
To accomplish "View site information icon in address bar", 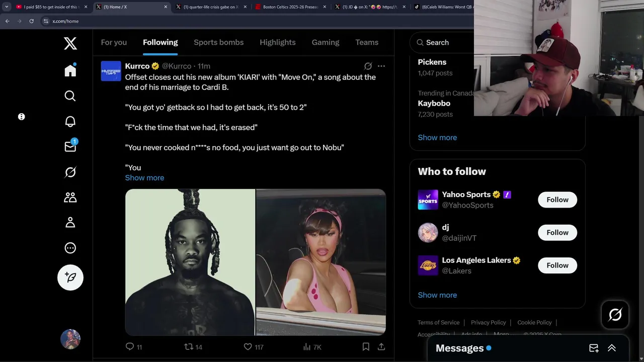I will (x=46, y=21).
